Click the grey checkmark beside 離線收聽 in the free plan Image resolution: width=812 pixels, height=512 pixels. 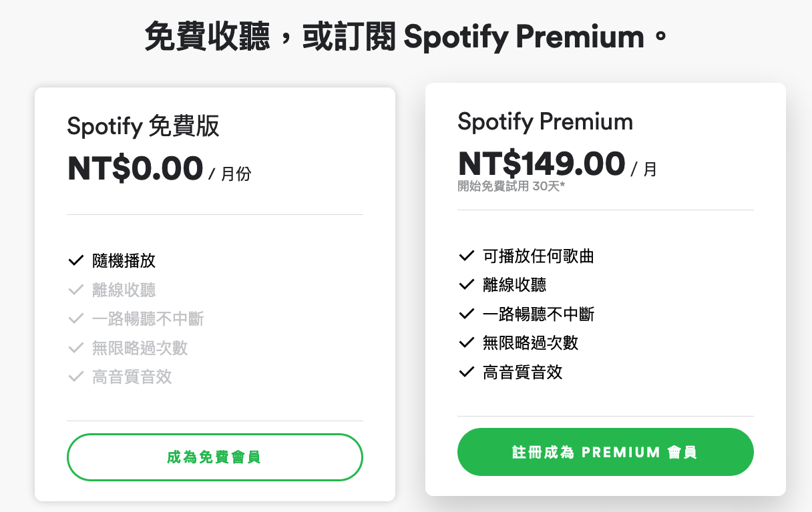[x=75, y=290]
